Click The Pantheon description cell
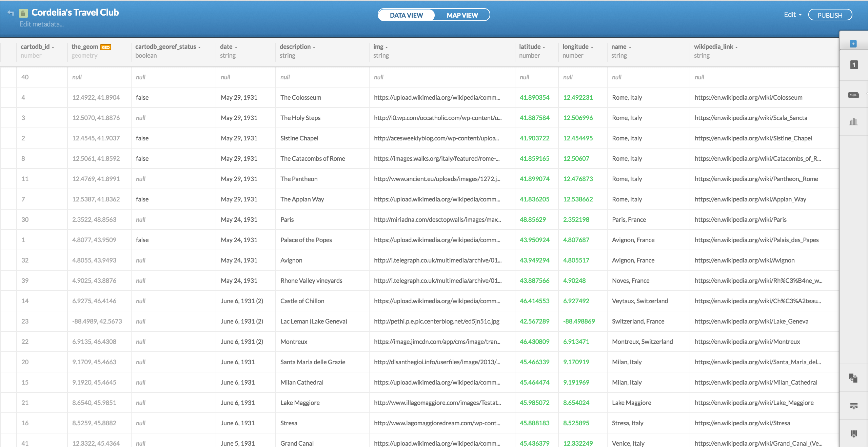 click(322, 179)
